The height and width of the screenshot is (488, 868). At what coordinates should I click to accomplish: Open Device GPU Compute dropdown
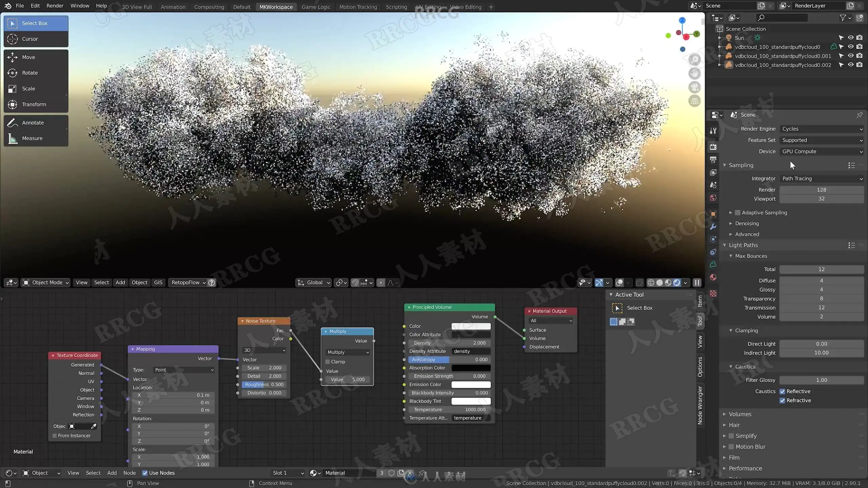pos(822,151)
